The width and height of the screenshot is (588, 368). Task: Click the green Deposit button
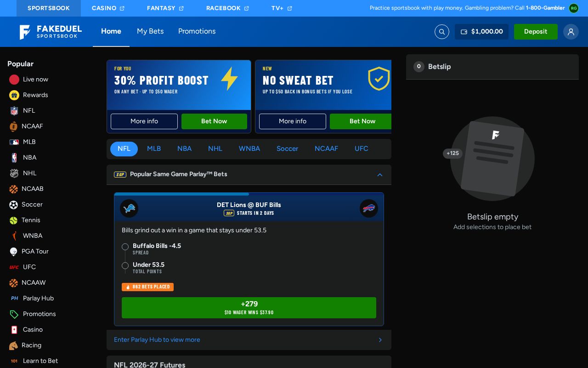(536, 32)
